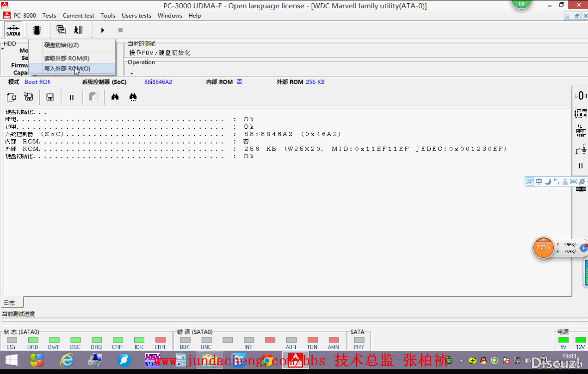Screen dimensions: 588x374
Task: Click the log line 系统控制器 (SoC)
Action: [173, 134]
